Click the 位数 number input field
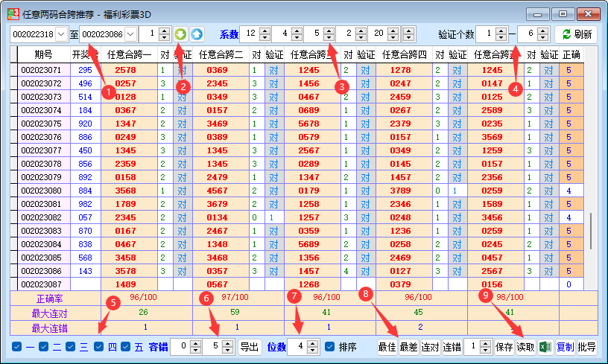The height and width of the screenshot is (364, 608). (x=296, y=347)
